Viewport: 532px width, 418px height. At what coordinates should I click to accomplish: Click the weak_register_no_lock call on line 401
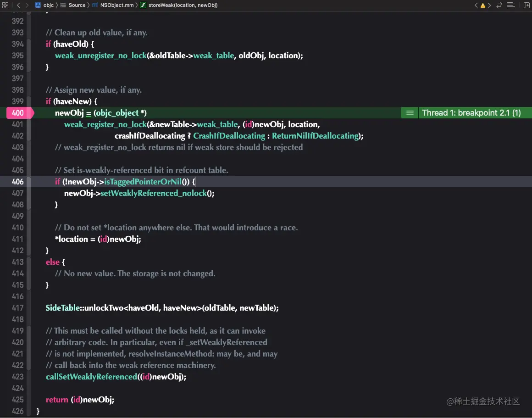[x=105, y=124]
